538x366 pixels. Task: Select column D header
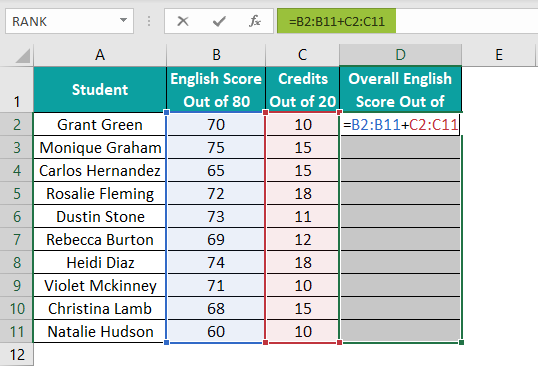tap(400, 55)
